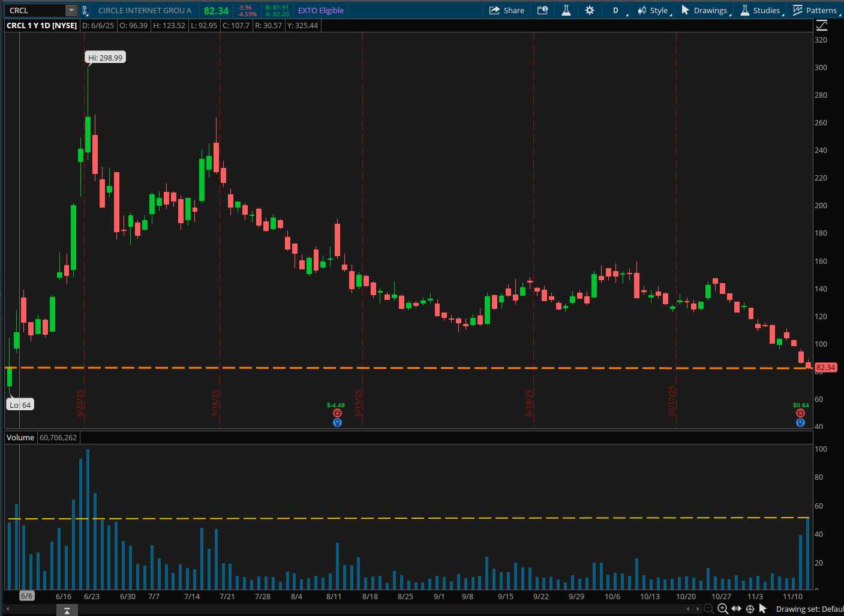The image size is (844, 616).
Task: Click the 7/18/25 expiration marker label
Action: click(215, 403)
